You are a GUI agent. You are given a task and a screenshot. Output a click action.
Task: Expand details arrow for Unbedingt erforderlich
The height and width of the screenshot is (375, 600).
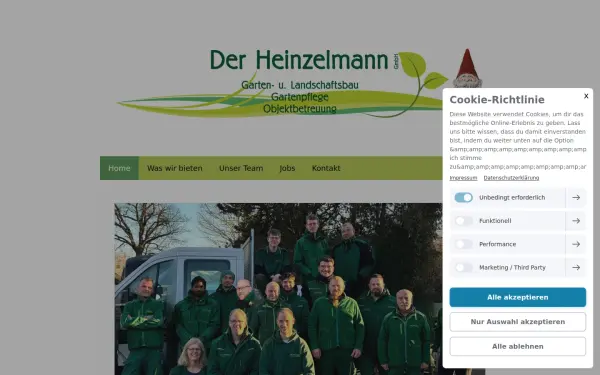[x=576, y=197]
